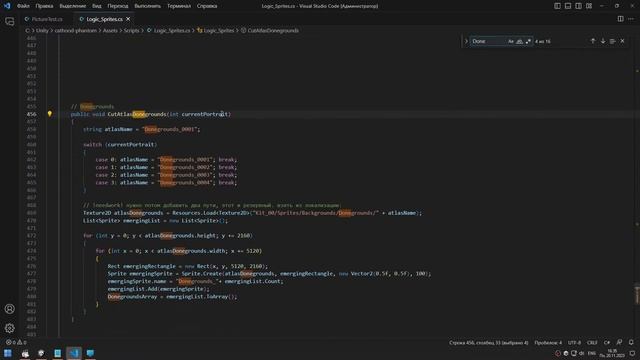Click the C# language mode status
Screen dimensions: 640x360
(607, 342)
